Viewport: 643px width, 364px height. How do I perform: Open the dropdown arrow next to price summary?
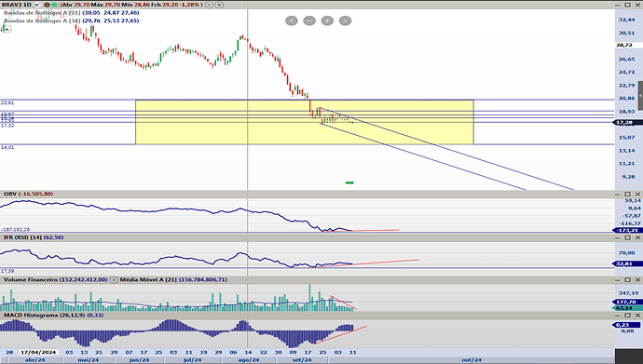coord(209,5)
